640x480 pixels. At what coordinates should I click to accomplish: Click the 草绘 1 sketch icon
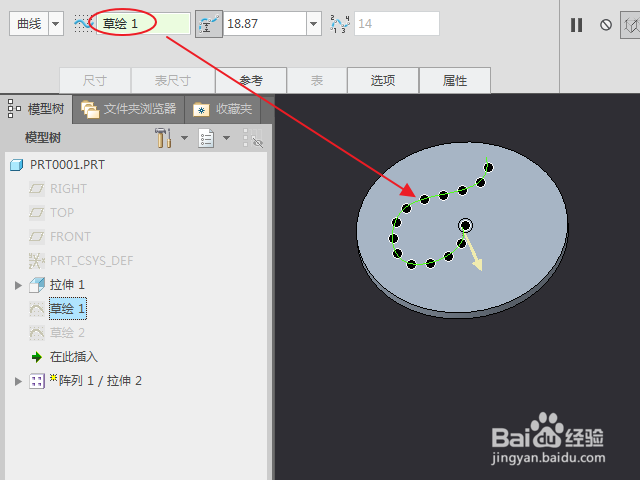[x=37, y=309]
